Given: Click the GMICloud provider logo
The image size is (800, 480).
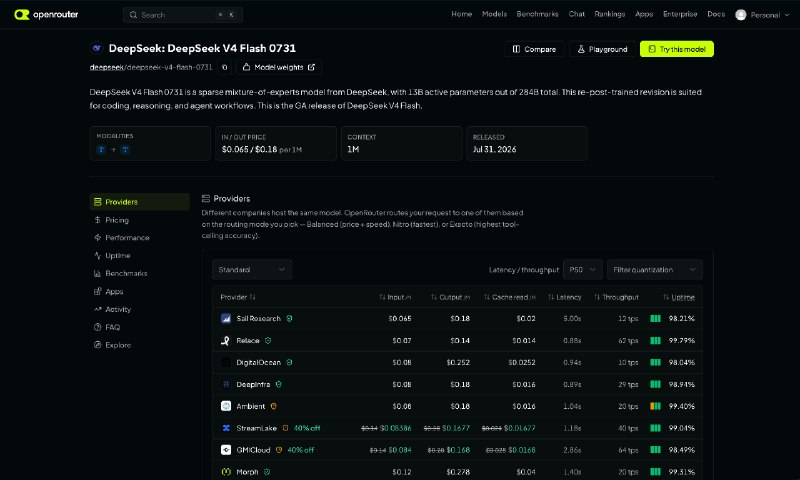Looking at the screenshot, I should 226,450.
